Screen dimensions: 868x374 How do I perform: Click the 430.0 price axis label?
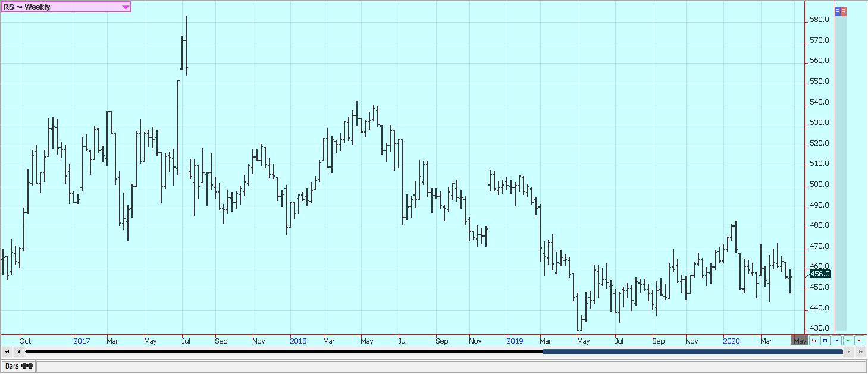(x=819, y=328)
